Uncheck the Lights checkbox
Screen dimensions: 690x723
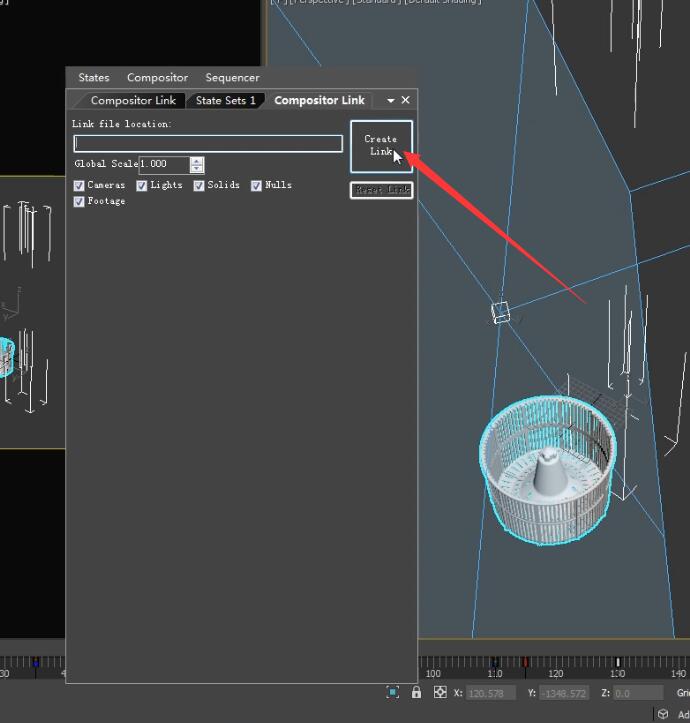(x=142, y=185)
